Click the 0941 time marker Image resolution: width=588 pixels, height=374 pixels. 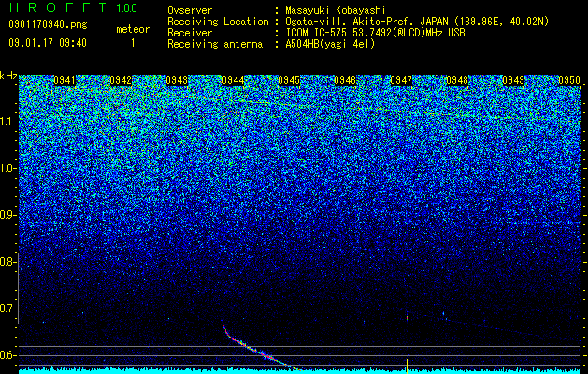tap(65, 80)
